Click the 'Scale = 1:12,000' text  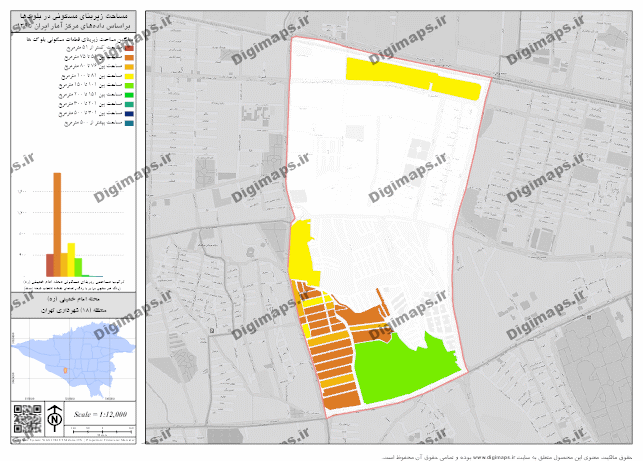tap(100, 414)
